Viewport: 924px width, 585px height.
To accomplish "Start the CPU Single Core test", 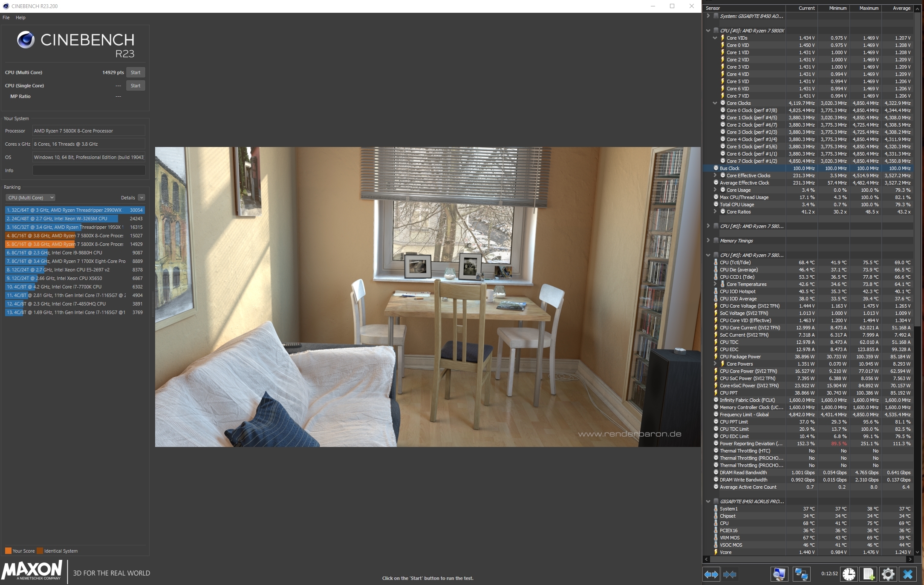I will pos(136,86).
